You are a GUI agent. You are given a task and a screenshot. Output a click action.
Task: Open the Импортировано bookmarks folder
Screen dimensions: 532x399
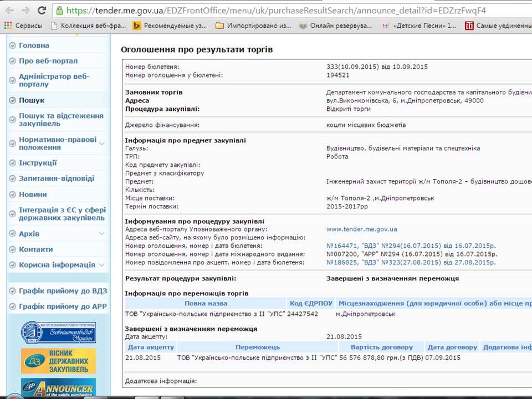point(219,25)
